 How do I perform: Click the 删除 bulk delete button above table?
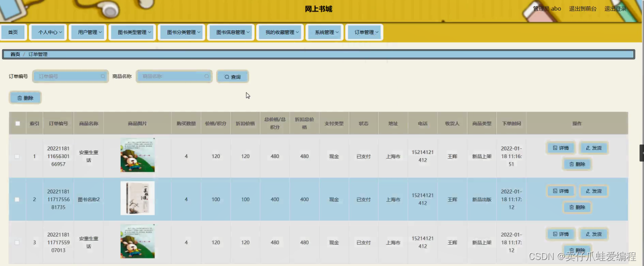25,98
